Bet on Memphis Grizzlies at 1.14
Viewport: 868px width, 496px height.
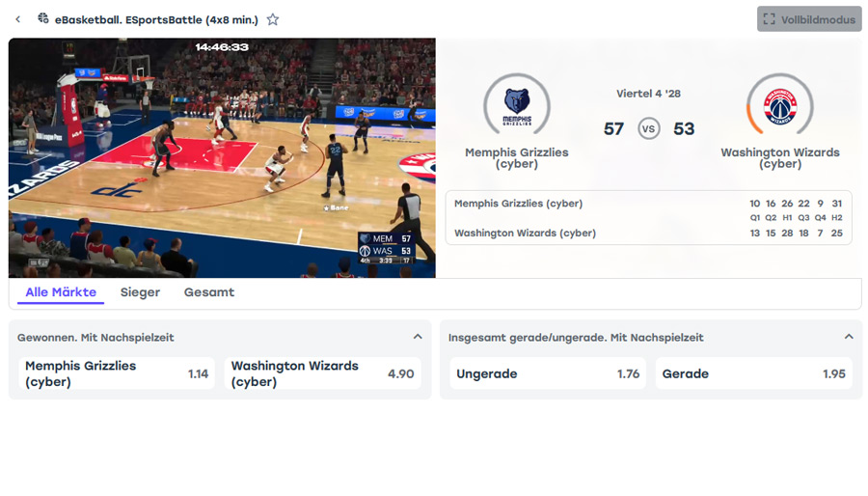[x=117, y=373]
